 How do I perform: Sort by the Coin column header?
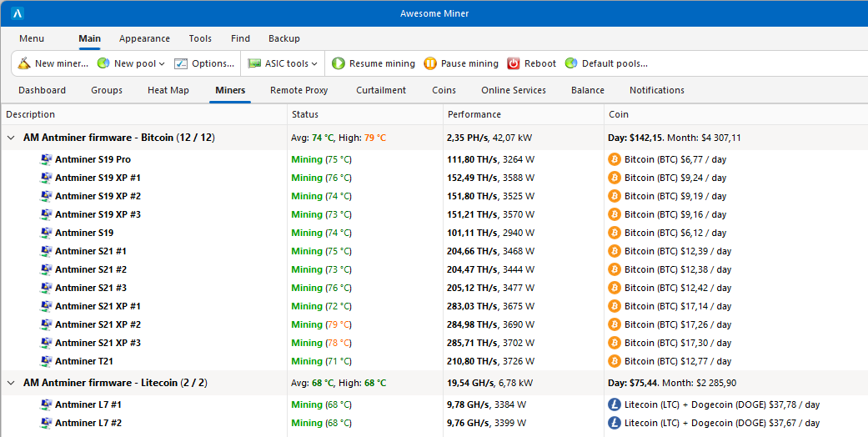coord(619,114)
